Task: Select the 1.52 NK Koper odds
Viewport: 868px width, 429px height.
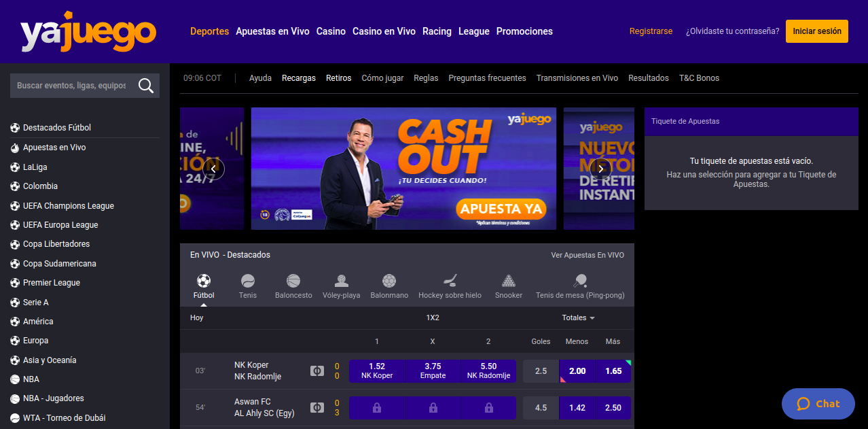Action: click(x=377, y=371)
